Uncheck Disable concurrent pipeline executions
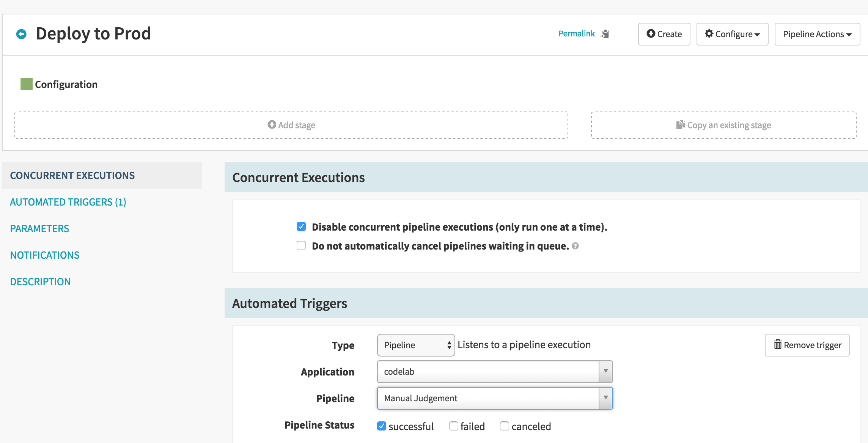Viewport: 868px width, 443px height. pyautogui.click(x=301, y=226)
